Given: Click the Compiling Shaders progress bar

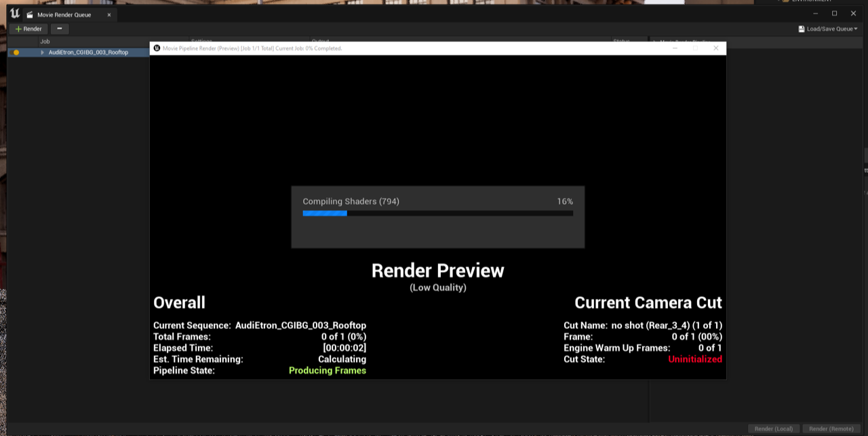Looking at the screenshot, I should pos(437,213).
